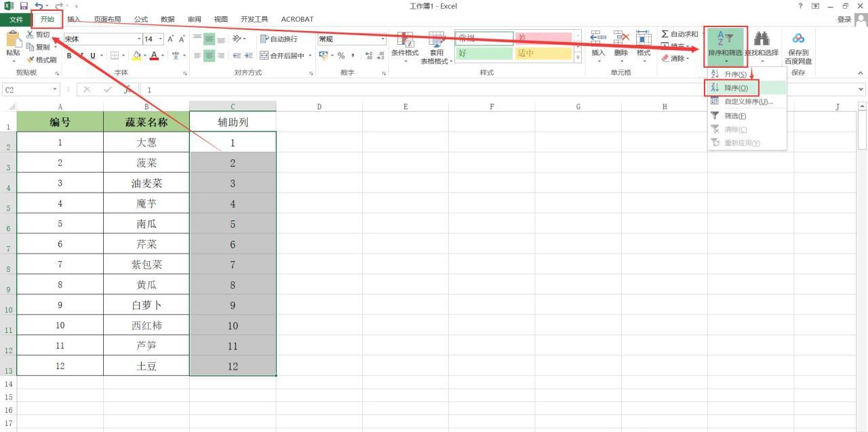This screenshot has height=432, width=868.
Task: Choose 升序(S) ascending sort
Action: pyautogui.click(x=747, y=75)
